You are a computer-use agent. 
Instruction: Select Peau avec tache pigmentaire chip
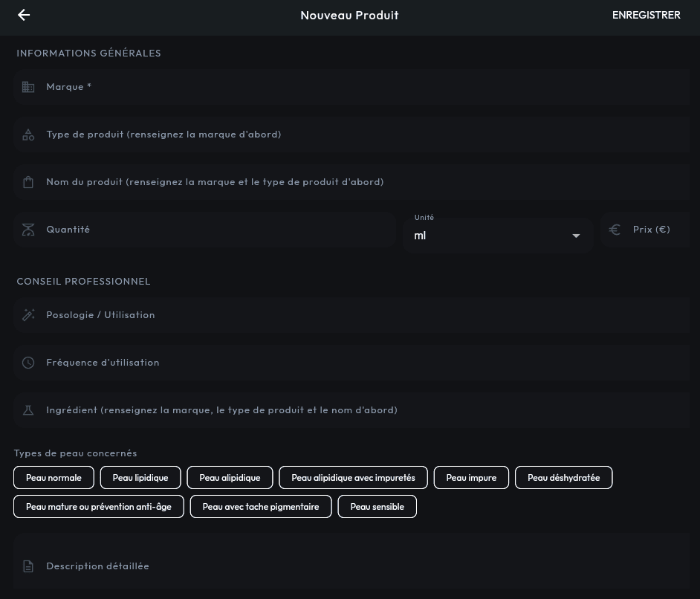coord(261,507)
